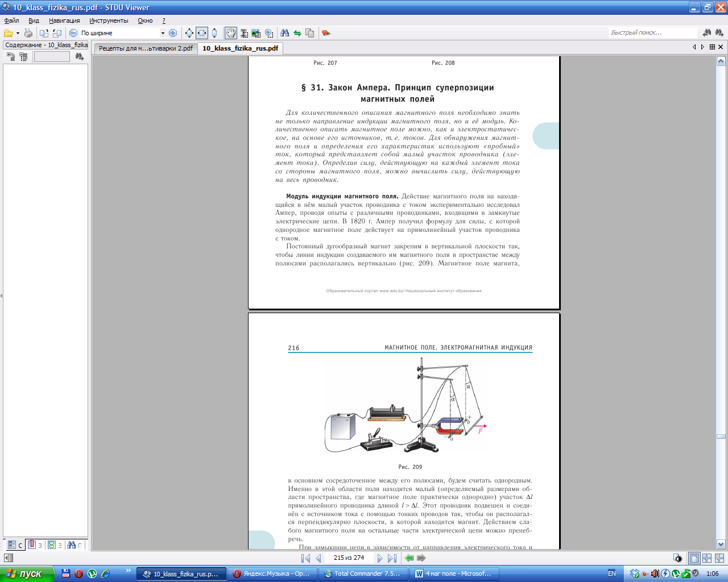728x582 pixels.
Task: Switch to '4 маг поле - Microsoft' Word taskbar item
Action: (x=454, y=573)
